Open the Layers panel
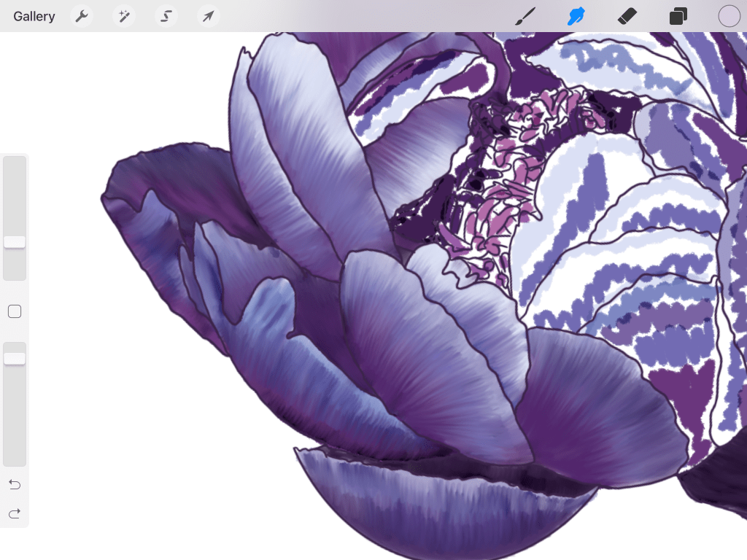 pyautogui.click(x=678, y=16)
